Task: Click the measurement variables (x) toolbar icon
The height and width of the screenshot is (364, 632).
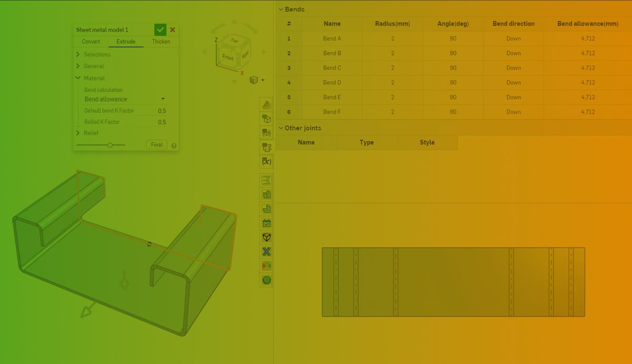Action: pos(266,161)
